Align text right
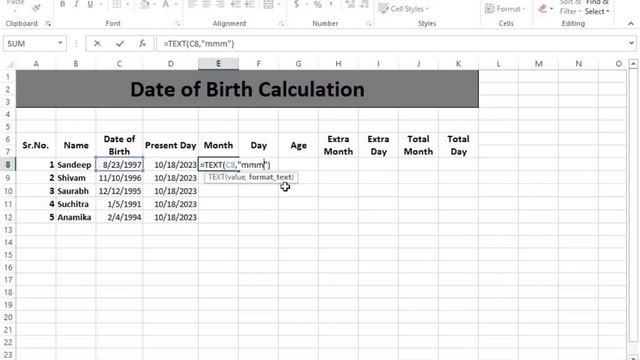Viewport: 640px width, 360px height. [x=220, y=4]
